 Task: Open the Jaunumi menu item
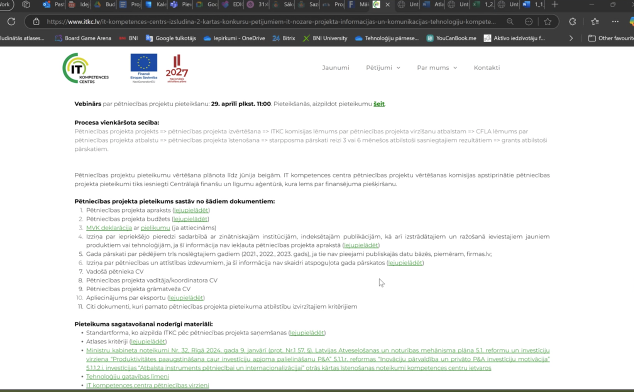(x=336, y=68)
